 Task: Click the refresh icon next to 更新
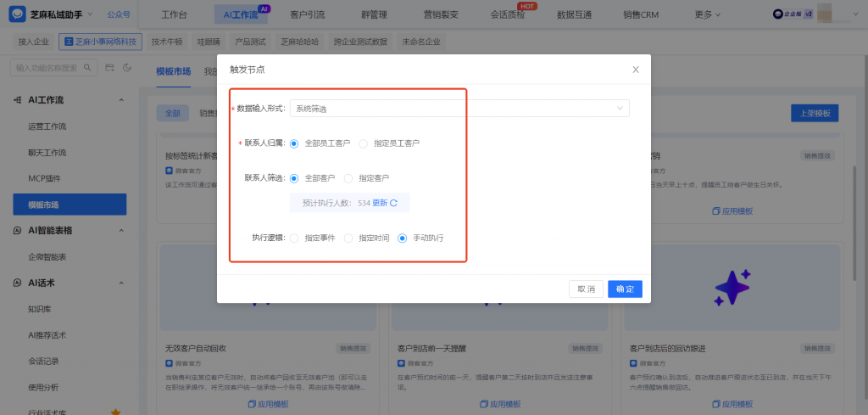(x=393, y=203)
